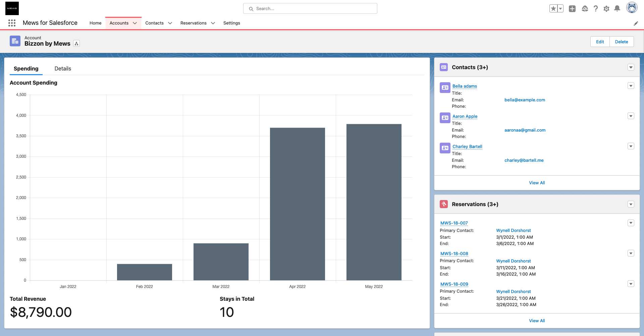Open the Global Actions plus icon
Screen dimensions: 644x336
pos(572,9)
